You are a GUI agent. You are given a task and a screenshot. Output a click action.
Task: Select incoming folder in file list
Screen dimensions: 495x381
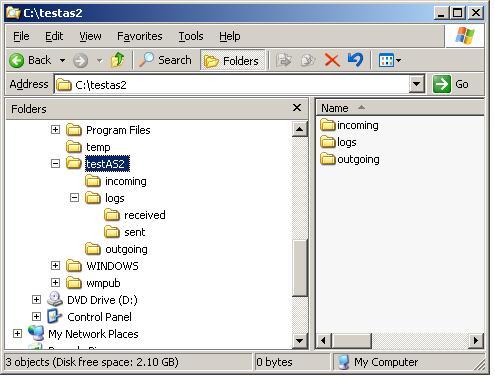349,125
